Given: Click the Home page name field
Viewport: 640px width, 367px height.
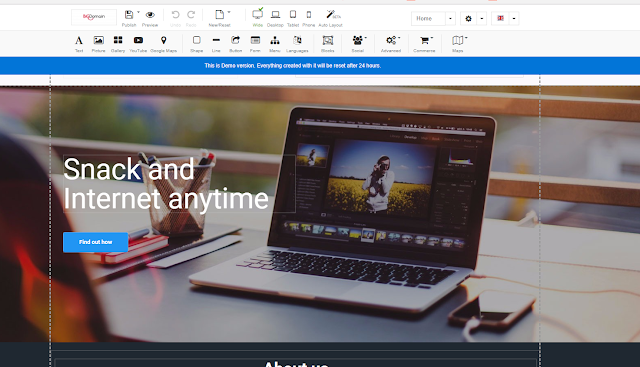Looking at the screenshot, I should (428, 18).
